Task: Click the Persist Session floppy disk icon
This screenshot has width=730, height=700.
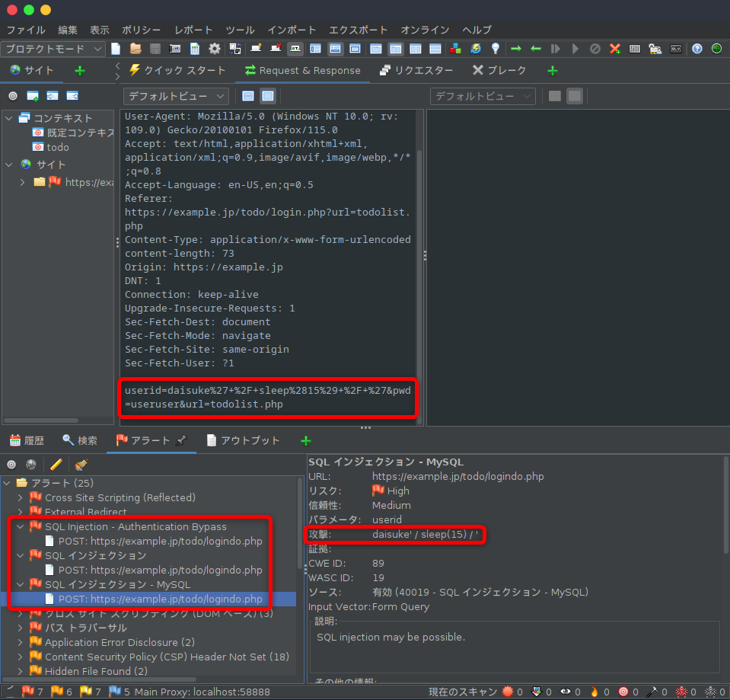Action: [x=155, y=49]
